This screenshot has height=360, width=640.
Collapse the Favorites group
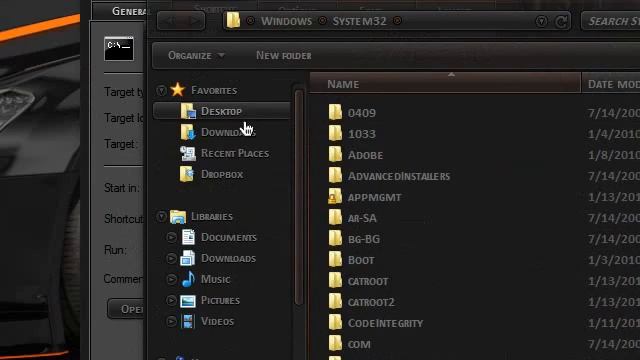tap(161, 91)
